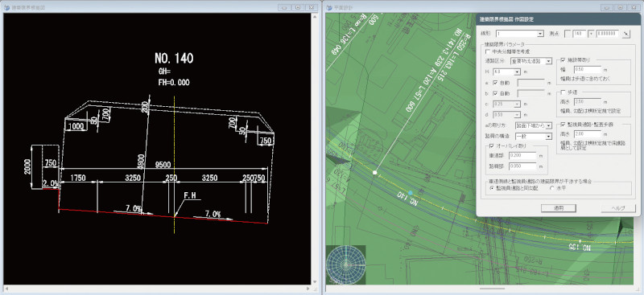Click the 車道部 overlay input field

click(522, 156)
